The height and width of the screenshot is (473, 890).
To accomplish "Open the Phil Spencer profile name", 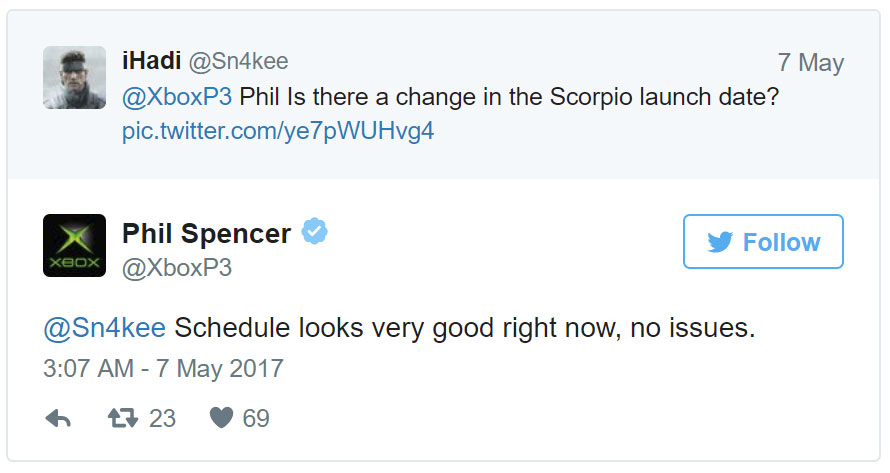I will tap(206, 234).
